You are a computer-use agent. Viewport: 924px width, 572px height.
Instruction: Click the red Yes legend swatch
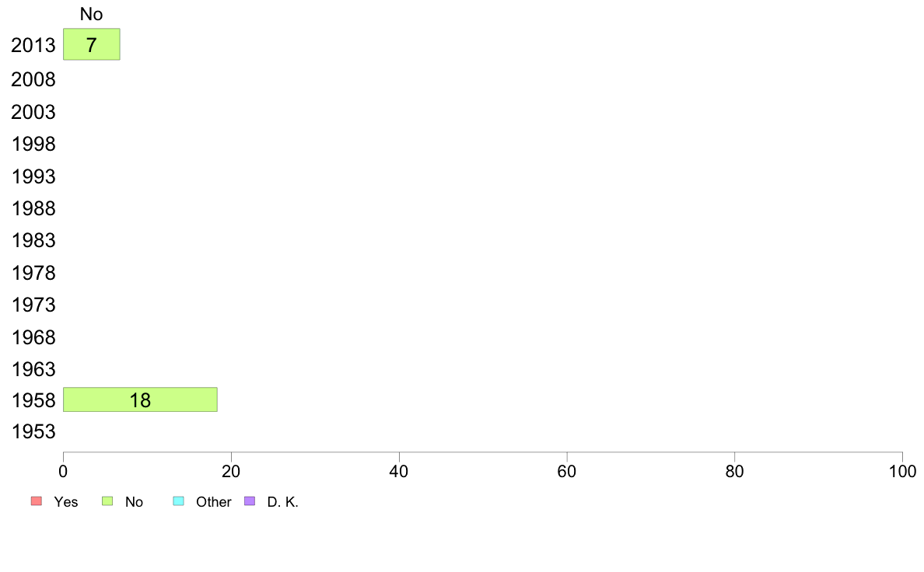(x=37, y=501)
